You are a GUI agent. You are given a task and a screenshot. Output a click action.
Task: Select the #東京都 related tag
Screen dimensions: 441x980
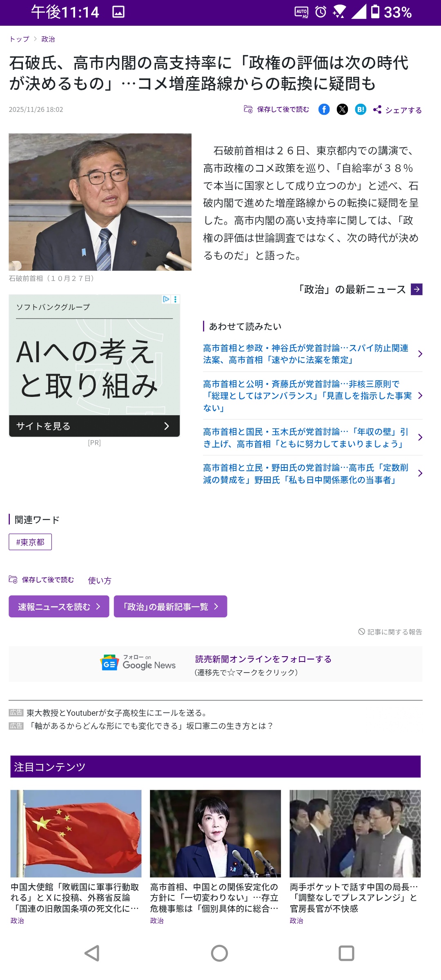click(x=30, y=542)
